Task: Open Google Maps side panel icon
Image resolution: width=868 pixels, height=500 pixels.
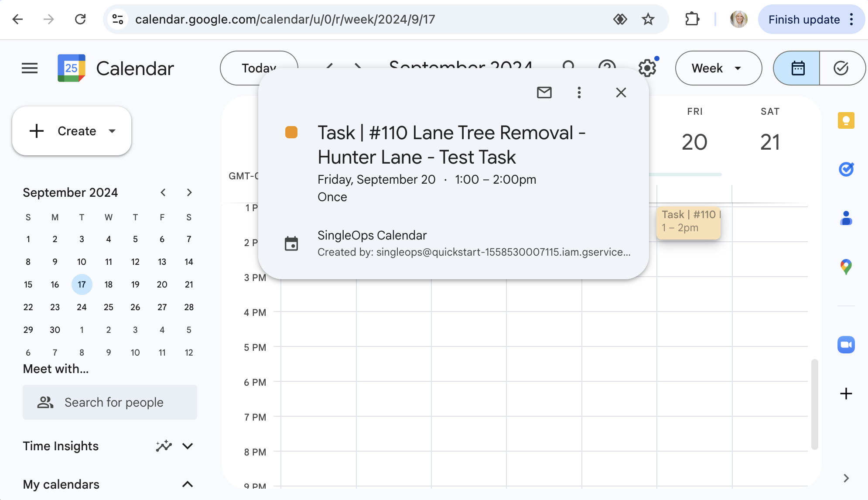Action: click(x=846, y=267)
